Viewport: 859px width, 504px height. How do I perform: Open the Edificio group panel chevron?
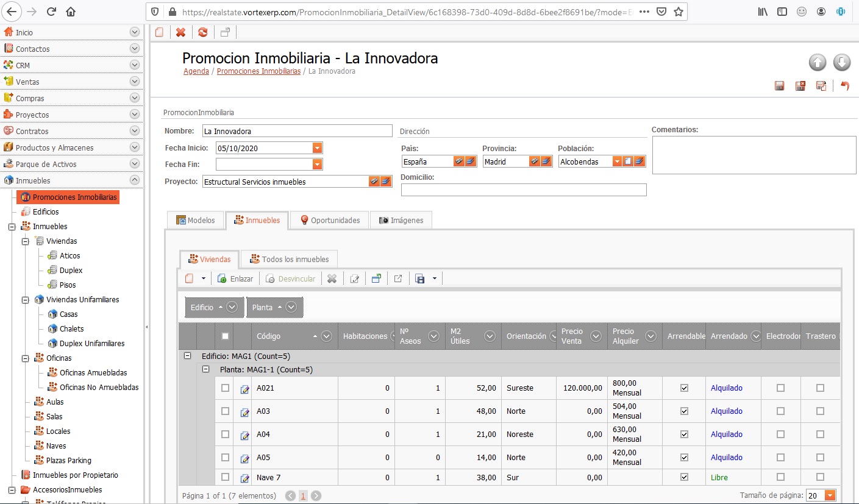tap(232, 308)
